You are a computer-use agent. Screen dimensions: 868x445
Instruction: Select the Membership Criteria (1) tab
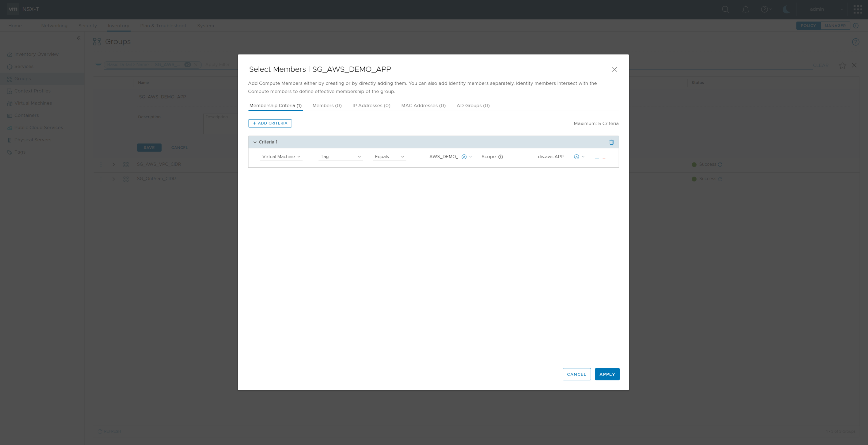(275, 105)
